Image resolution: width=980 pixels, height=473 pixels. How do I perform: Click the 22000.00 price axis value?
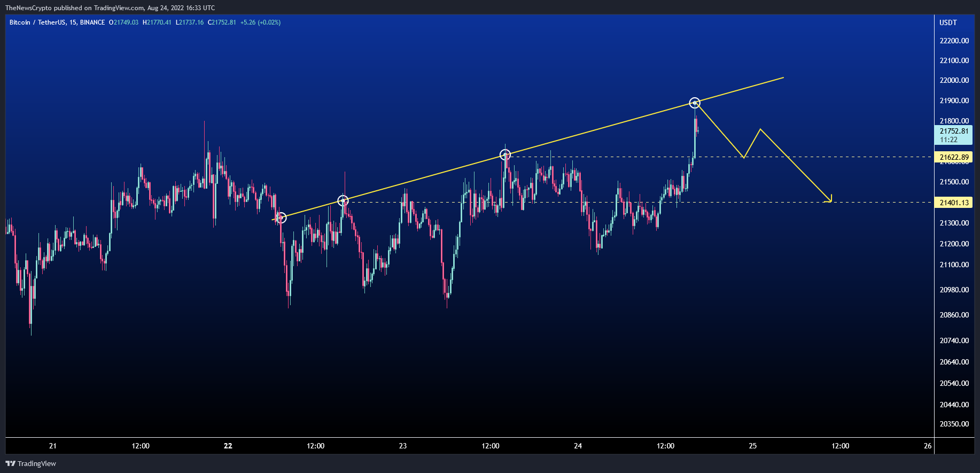[x=954, y=80]
